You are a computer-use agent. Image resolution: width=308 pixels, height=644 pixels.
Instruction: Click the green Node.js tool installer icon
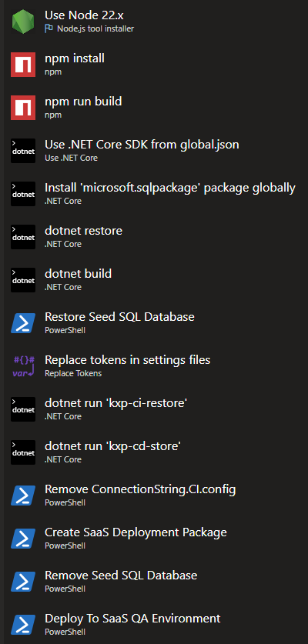click(23, 22)
